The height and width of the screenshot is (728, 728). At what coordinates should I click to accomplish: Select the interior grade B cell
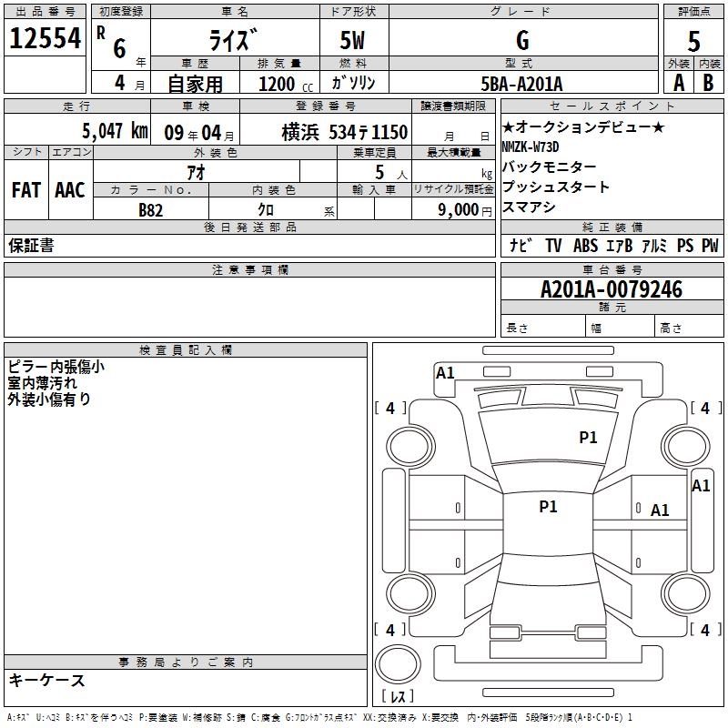pos(709,83)
